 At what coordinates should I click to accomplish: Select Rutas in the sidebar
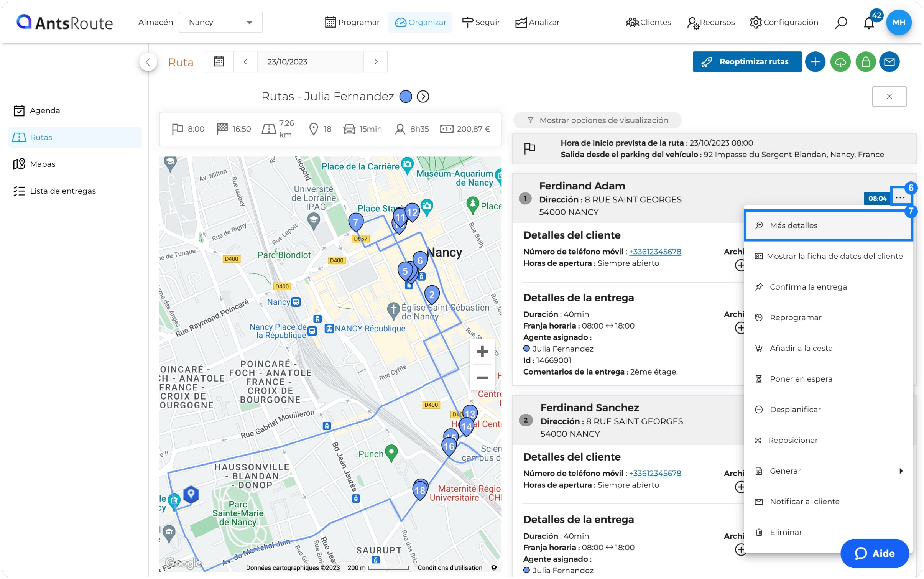click(x=75, y=137)
